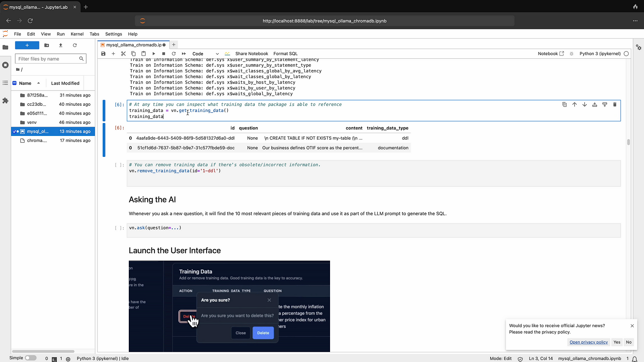Click the Format SQL button

(x=285, y=53)
